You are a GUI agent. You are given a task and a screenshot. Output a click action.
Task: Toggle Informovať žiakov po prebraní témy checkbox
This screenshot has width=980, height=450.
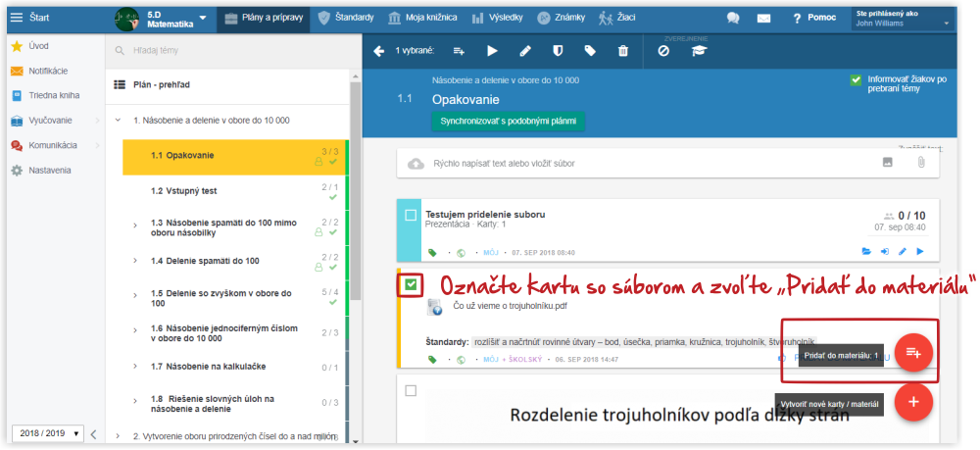pos(857,80)
